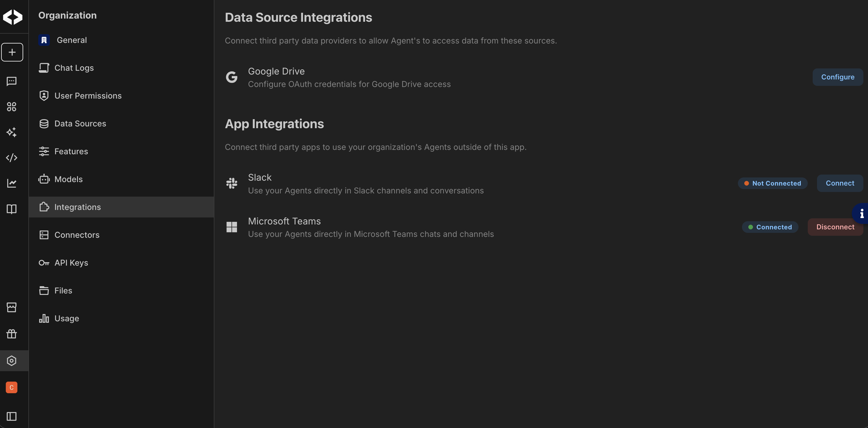The width and height of the screenshot is (868, 428).
Task: Start a new chat with plus icon
Action: [x=12, y=52]
